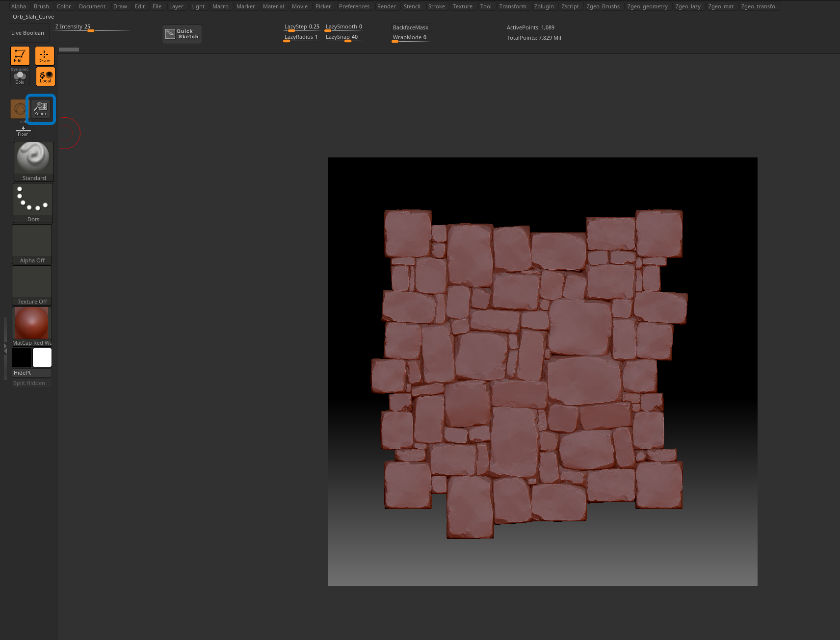Toggle BackfaceMask option
Screen dimensions: 840x640
click(410, 27)
